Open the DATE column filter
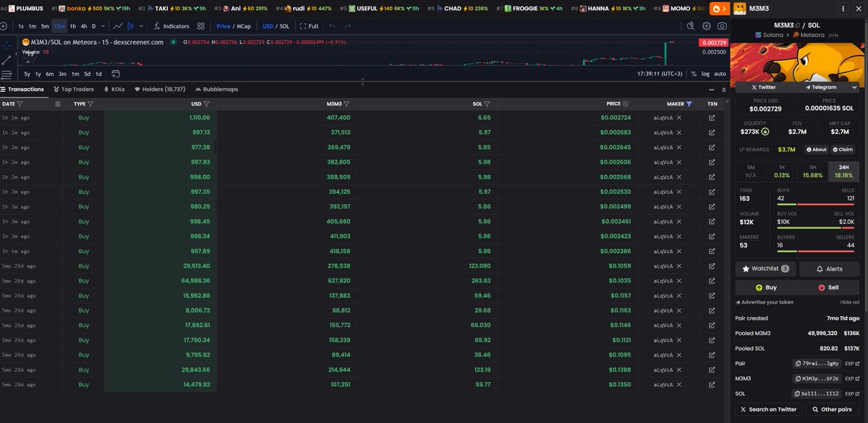 pos(20,104)
